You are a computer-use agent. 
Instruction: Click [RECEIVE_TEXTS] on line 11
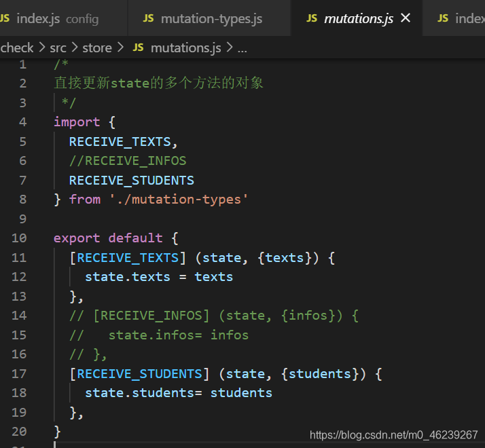click(x=128, y=258)
